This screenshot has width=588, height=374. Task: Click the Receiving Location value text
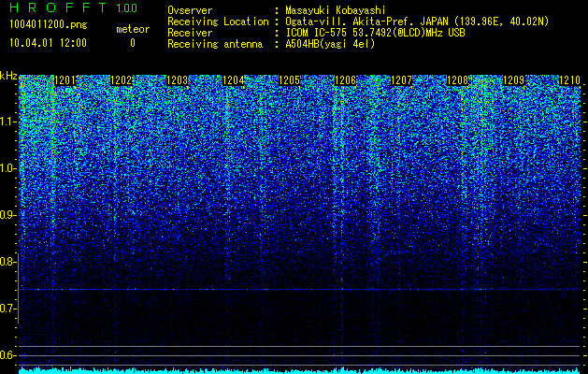coord(417,22)
